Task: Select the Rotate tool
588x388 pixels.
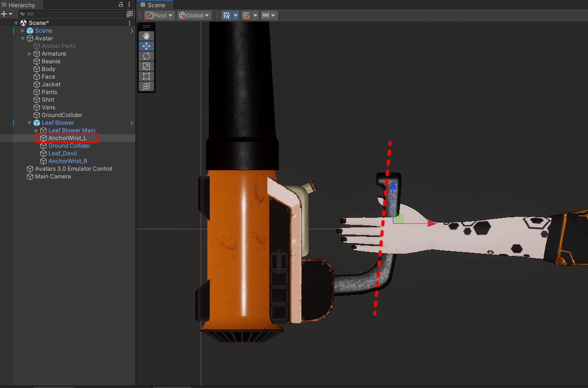Action: (146, 56)
